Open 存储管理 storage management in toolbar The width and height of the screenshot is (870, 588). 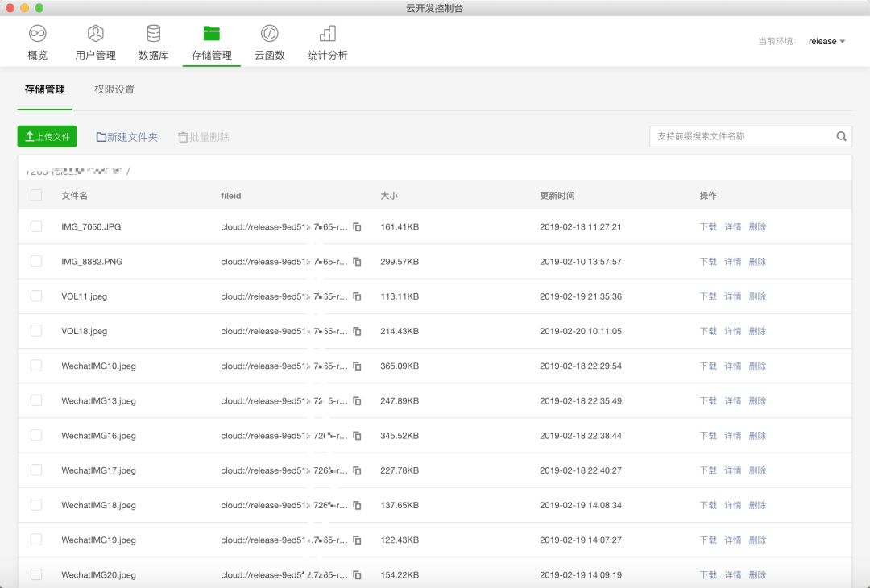(211, 43)
